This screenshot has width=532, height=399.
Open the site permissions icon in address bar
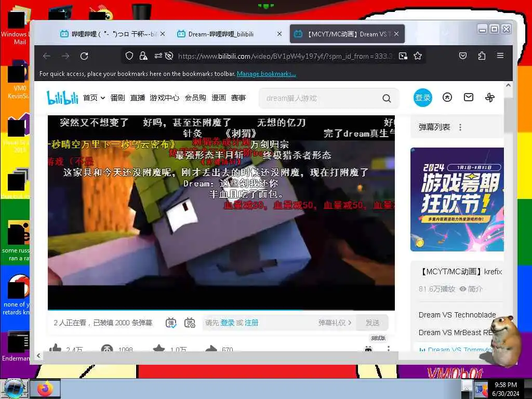[x=158, y=56]
